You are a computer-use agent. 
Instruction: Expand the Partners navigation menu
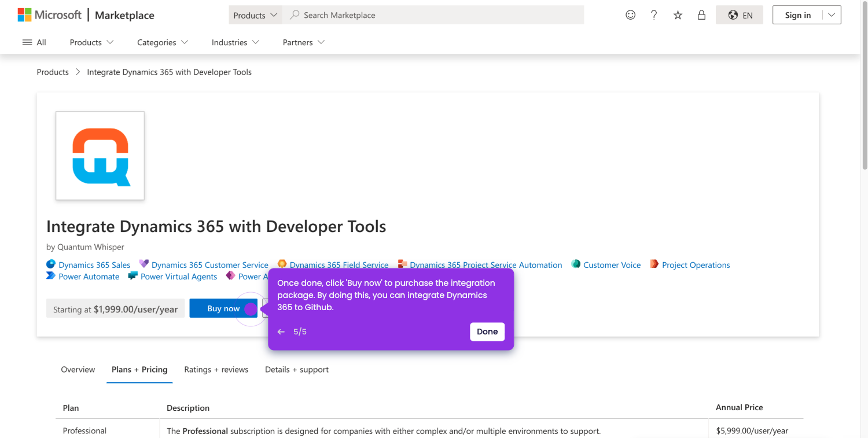304,42
